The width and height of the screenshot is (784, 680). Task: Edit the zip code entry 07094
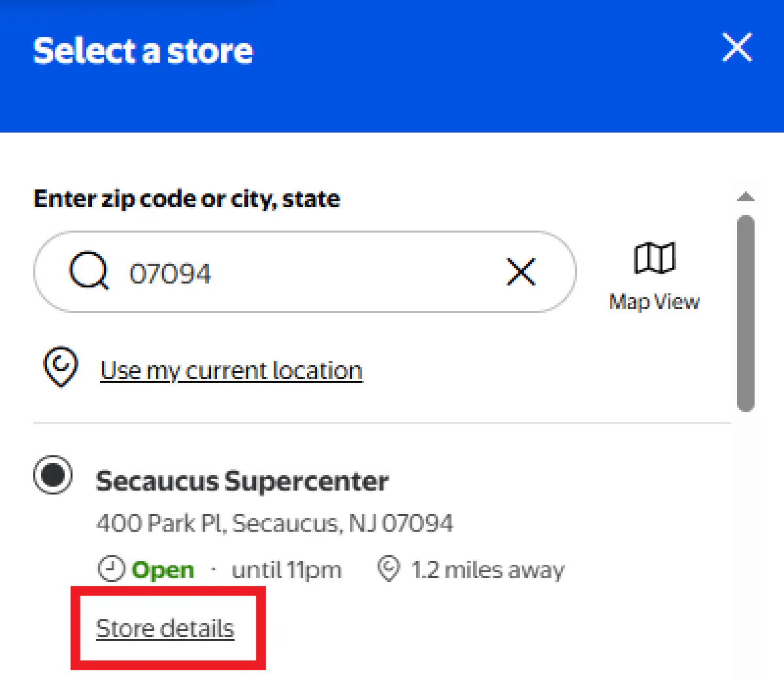[x=171, y=273]
